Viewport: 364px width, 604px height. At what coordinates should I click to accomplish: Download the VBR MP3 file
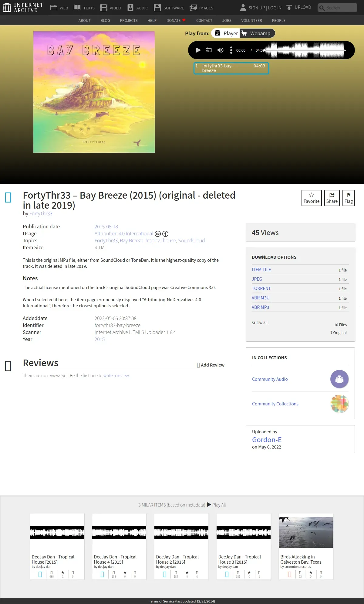click(x=261, y=307)
